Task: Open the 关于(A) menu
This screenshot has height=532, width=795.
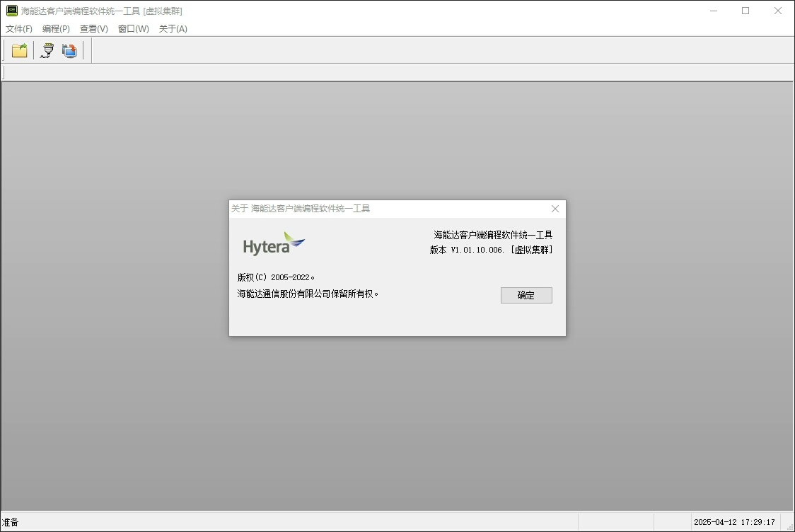Action: pyautogui.click(x=173, y=29)
